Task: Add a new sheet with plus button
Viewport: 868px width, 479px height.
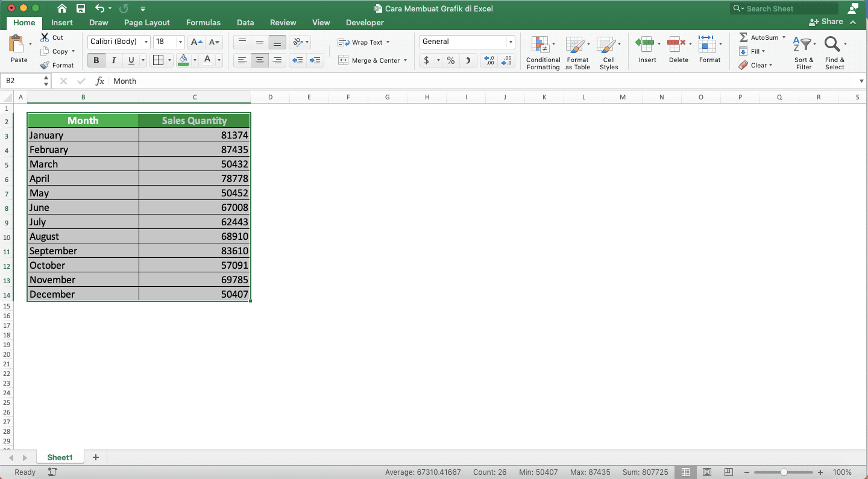Action: point(95,457)
